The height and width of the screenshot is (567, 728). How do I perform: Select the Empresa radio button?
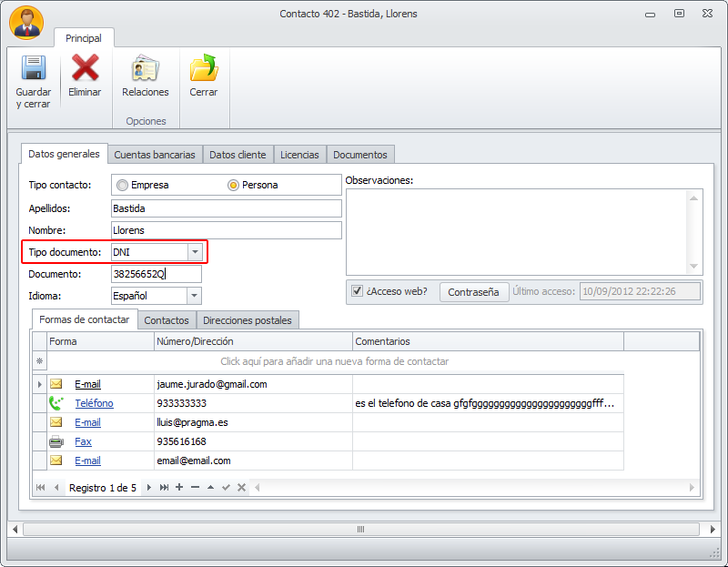(122, 186)
